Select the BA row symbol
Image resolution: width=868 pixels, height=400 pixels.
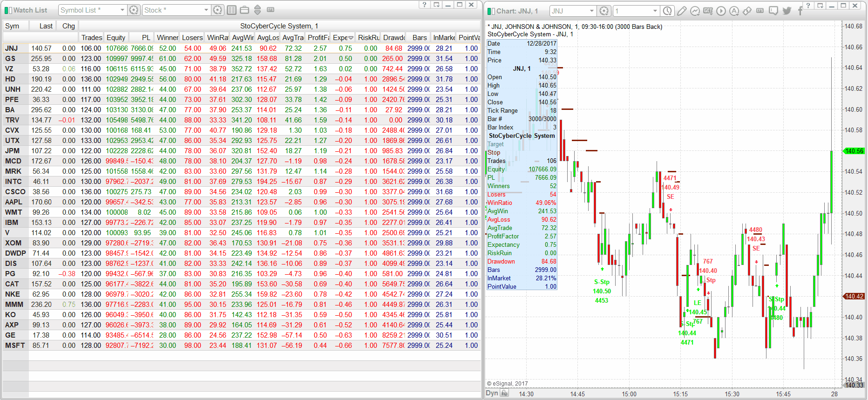point(10,110)
